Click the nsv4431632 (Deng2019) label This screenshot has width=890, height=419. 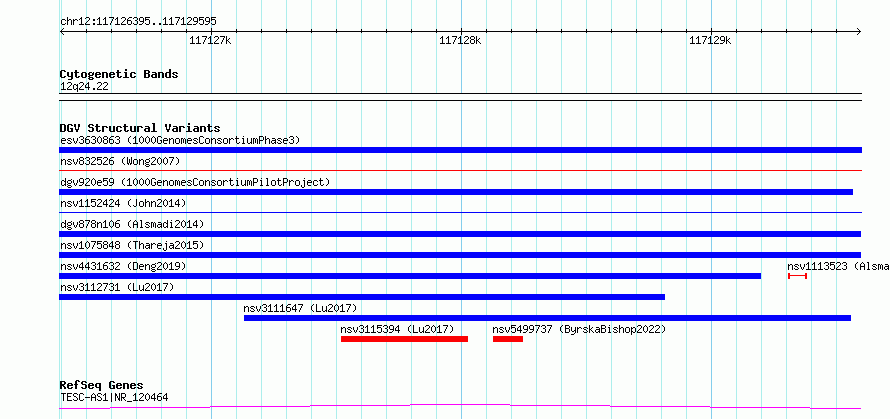tap(123, 266)
